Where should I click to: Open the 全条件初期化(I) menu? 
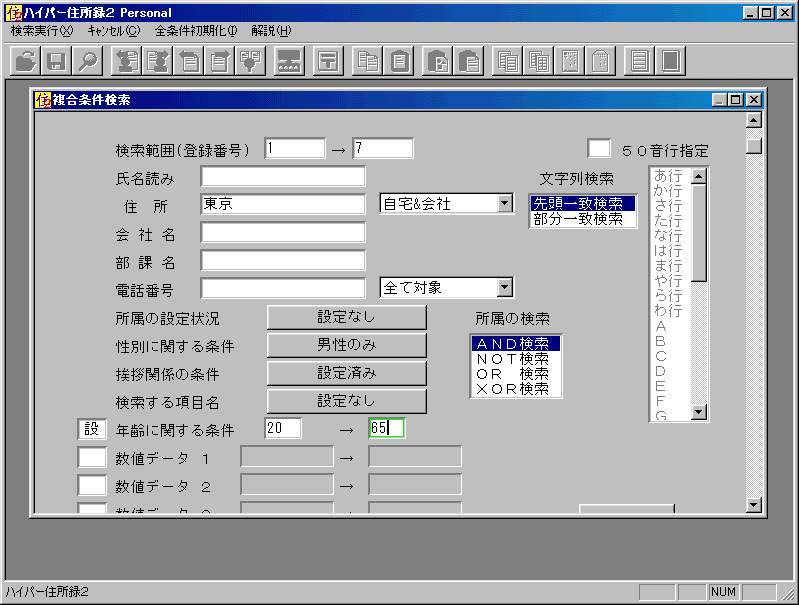(196, 31)
